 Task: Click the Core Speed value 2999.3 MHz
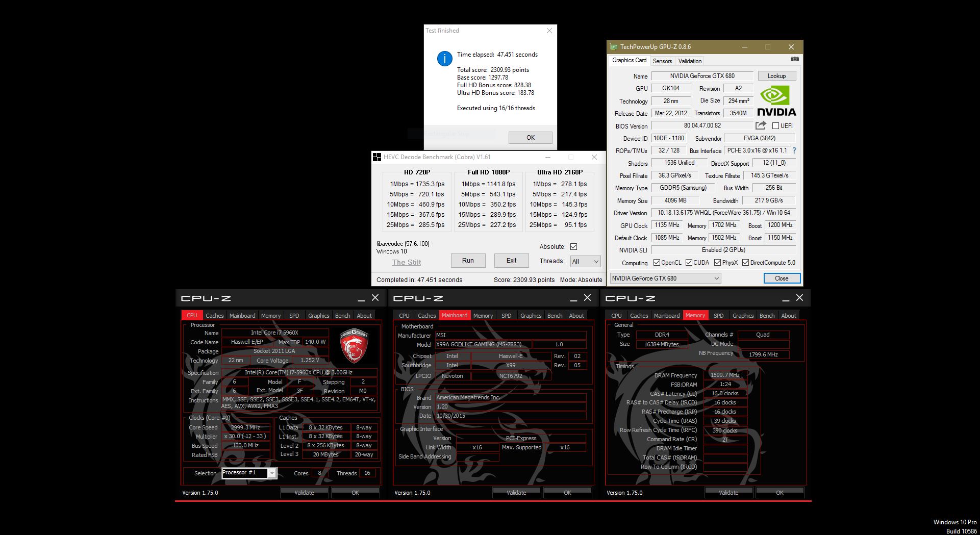[245, 427]
